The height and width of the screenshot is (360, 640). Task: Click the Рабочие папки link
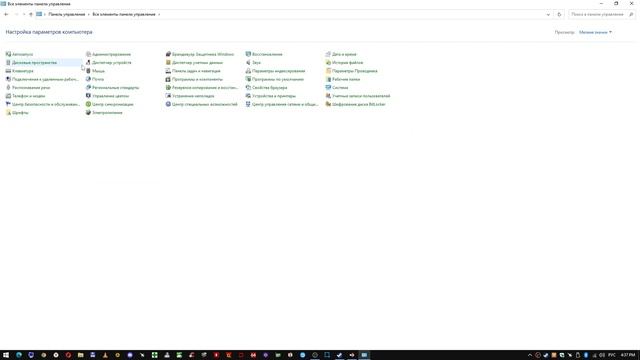tap(346, 79)
